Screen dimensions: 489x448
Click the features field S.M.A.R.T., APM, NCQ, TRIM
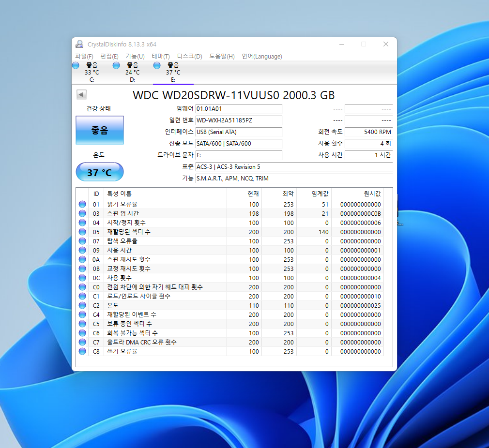tap(294, 178)
